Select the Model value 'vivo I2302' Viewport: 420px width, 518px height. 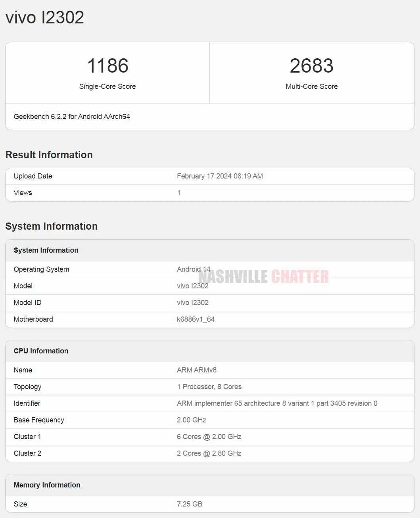click(193, 286)
